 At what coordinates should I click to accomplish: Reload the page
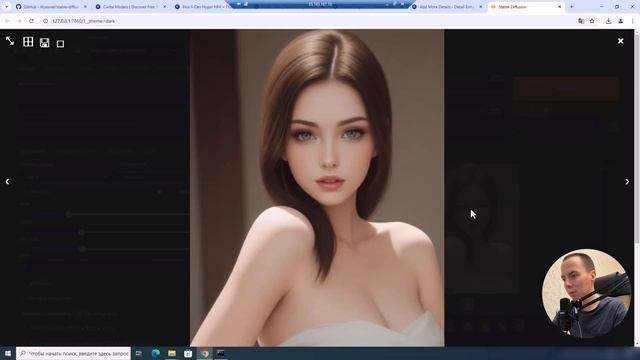click(31, 21)
